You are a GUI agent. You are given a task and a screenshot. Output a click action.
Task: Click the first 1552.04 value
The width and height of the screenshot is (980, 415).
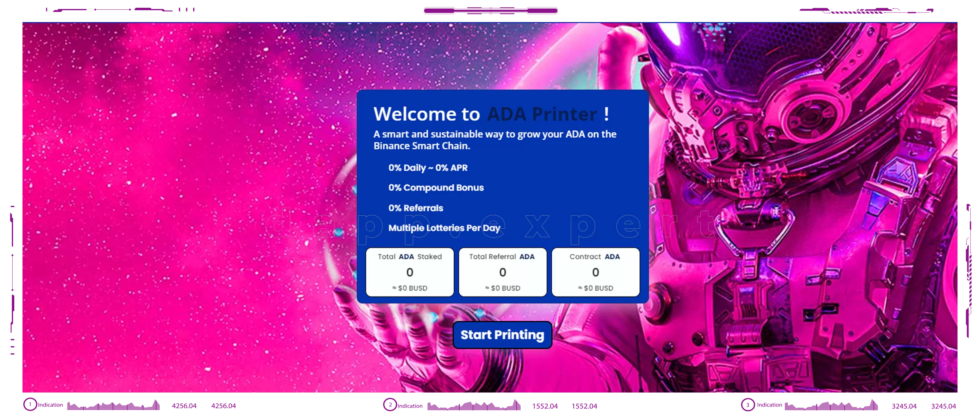pyautogui.click(x=545, y=406)
